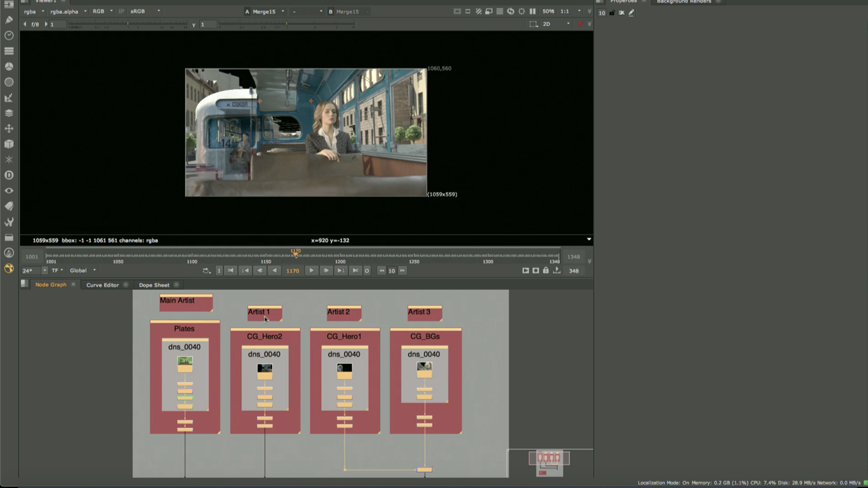Screen dimensions: 868x488
Task: Open the B input Merge15 dropdown
Action: click(x=352, y=11)
